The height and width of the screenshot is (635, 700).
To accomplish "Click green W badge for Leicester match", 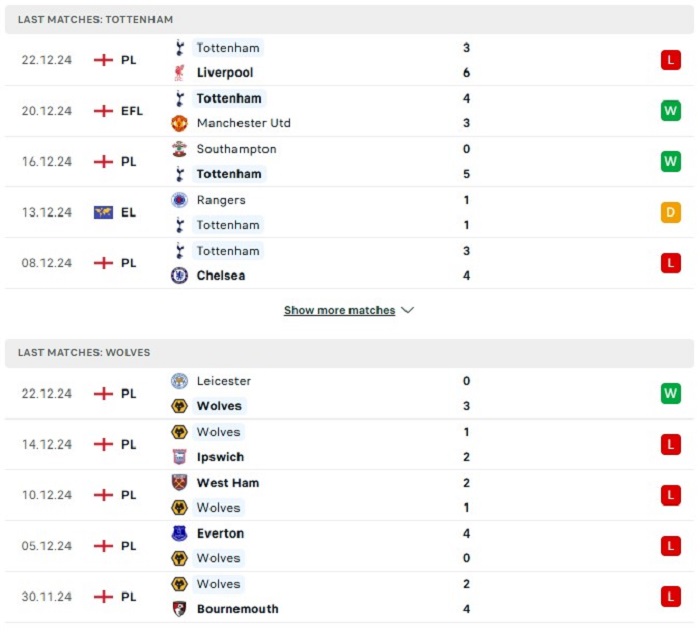I will coord(671,393).
